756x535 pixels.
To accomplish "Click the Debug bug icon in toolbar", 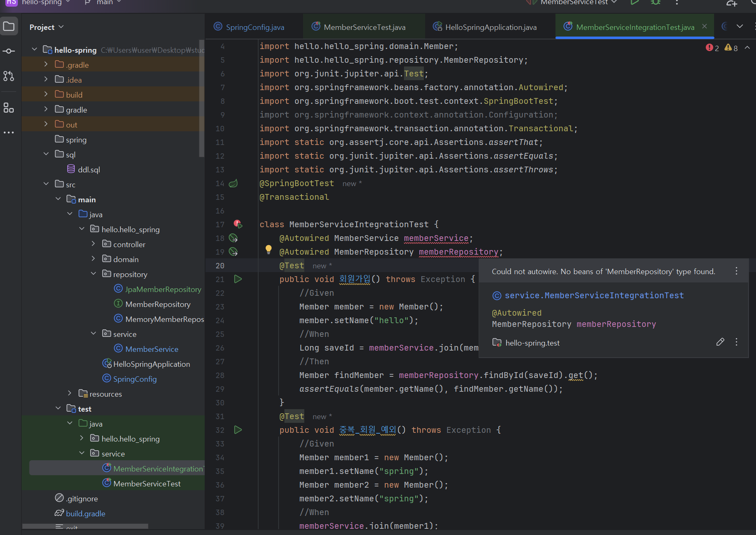I will pos(656,2).
